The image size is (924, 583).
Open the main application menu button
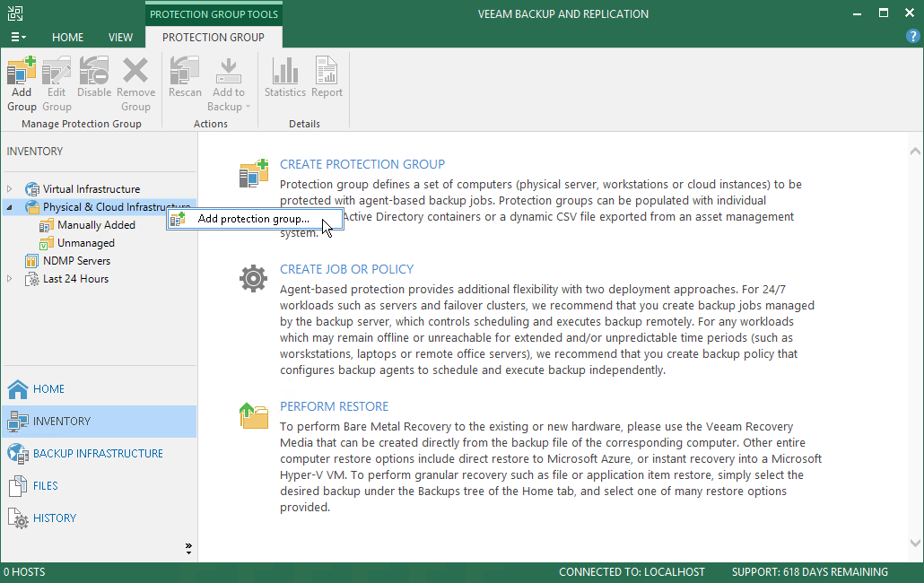tap(18, 37)
